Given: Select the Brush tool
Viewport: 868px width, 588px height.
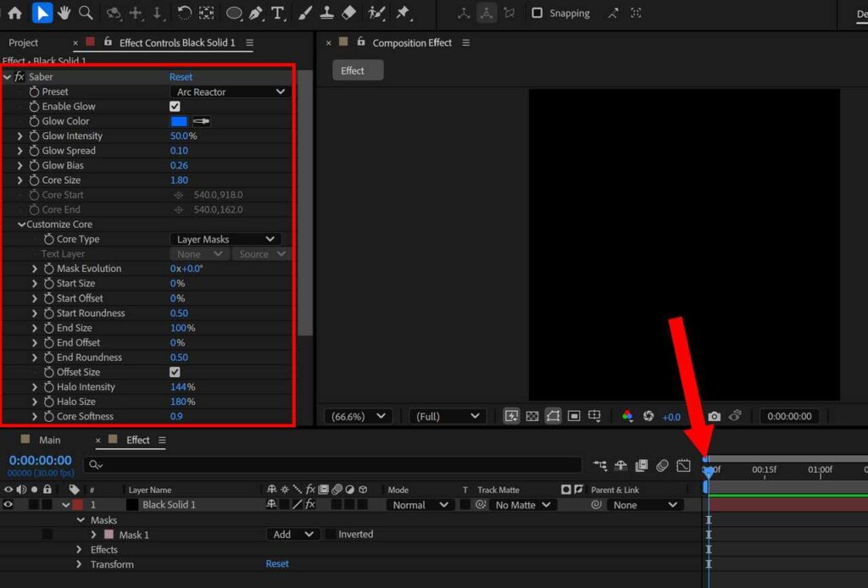Looking at the screenshot, I should [x=304, y=14].
